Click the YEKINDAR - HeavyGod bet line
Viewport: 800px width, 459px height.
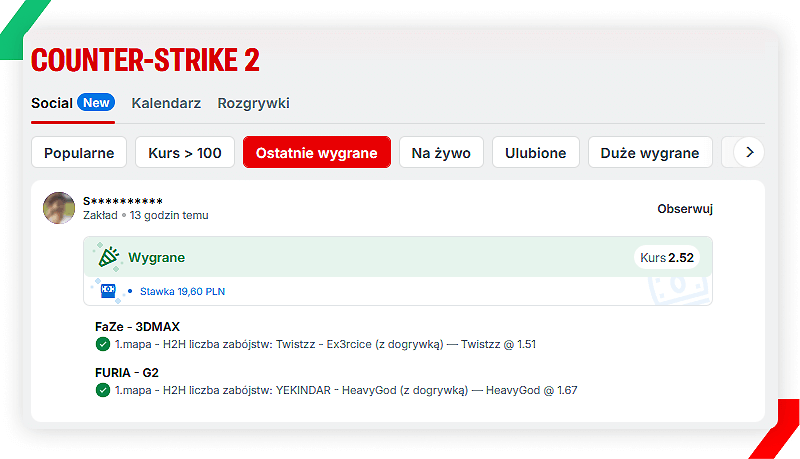click(x=346, y=390)
